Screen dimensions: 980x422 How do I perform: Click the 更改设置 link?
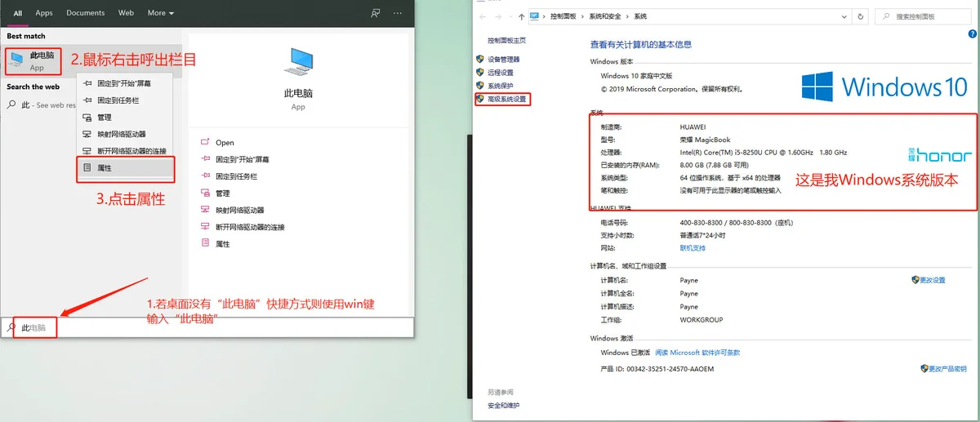[932, 280]
